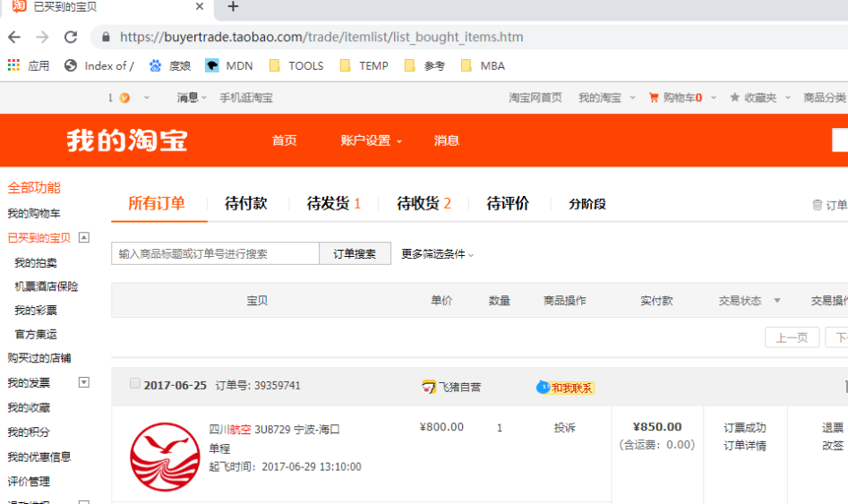Click the browser back arrow
848x504 pixels.
click(x=14, y=37)
